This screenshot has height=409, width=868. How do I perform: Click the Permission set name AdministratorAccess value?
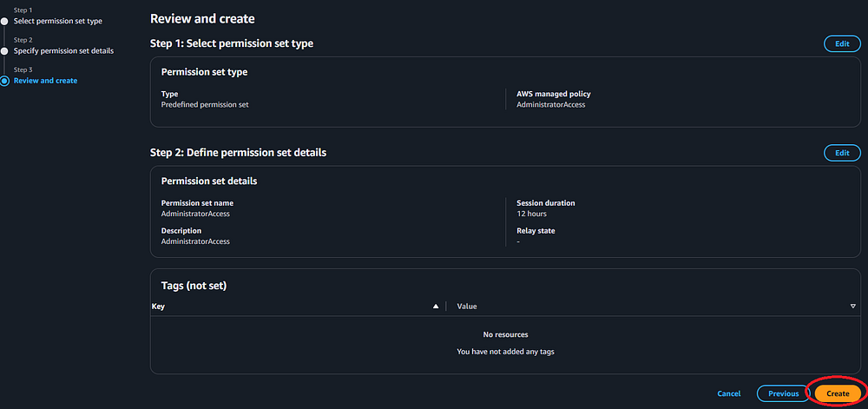coord(195,214)
